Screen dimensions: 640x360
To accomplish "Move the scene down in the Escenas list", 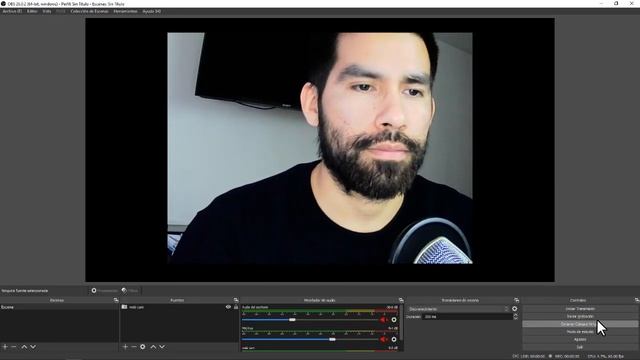I will [x=33, y=347].
